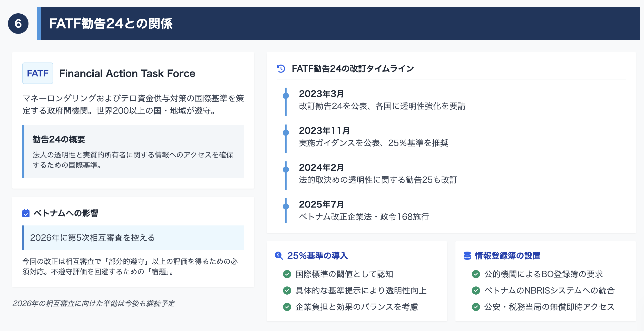Viewport: 644px width, 331px height.
Task: Click check icon next to 企業負担と効果のバランスを考慮
Action: [x=287, y=307]
